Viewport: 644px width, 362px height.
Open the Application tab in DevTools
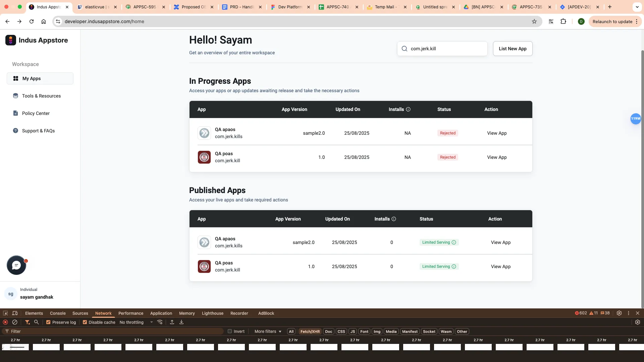pos(161,313)
